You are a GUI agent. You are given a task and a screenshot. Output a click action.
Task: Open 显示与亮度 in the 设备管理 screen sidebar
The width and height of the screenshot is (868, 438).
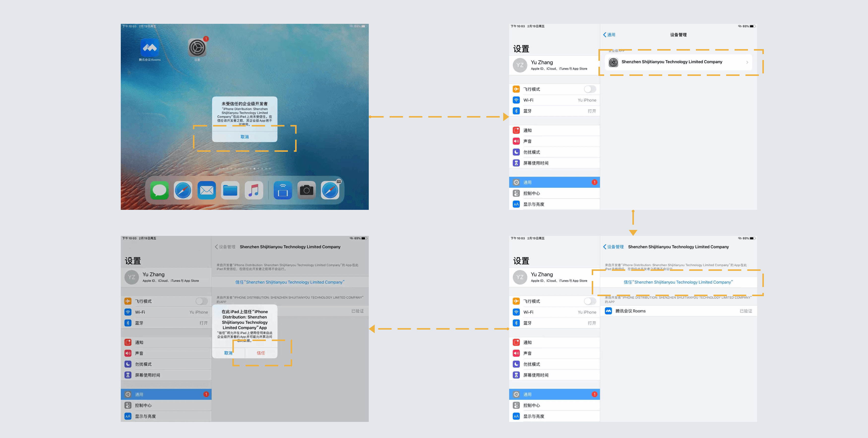pos(554,204)
